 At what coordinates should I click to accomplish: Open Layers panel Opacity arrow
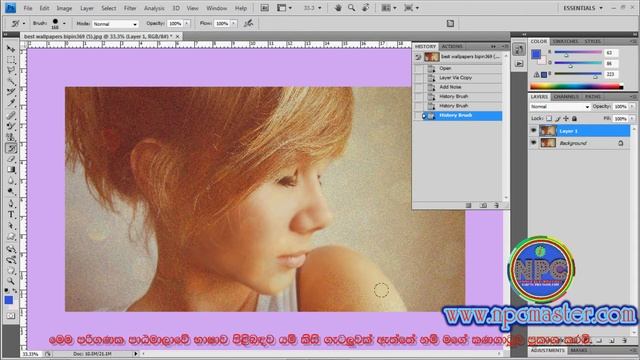pyautogui.click(x=632, y=107)
